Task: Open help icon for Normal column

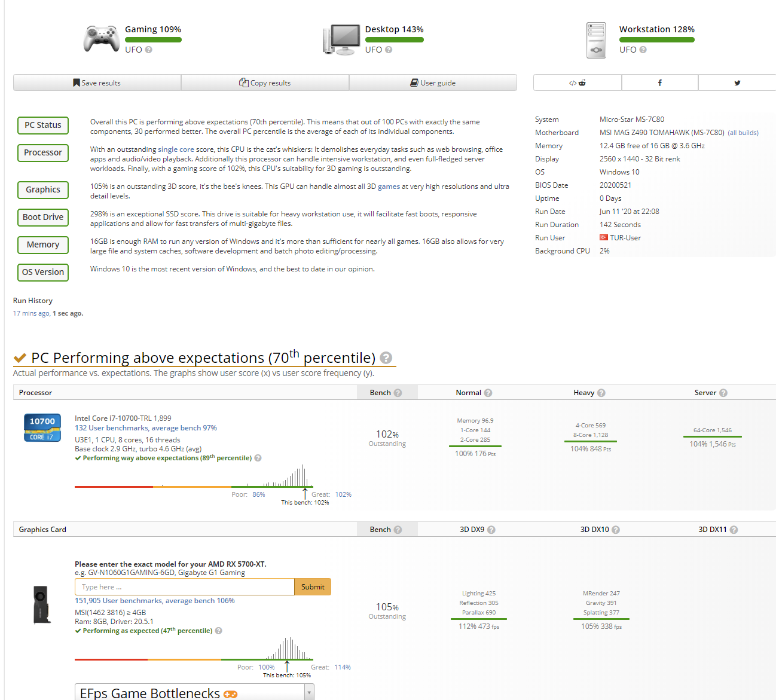Action: 488,393
